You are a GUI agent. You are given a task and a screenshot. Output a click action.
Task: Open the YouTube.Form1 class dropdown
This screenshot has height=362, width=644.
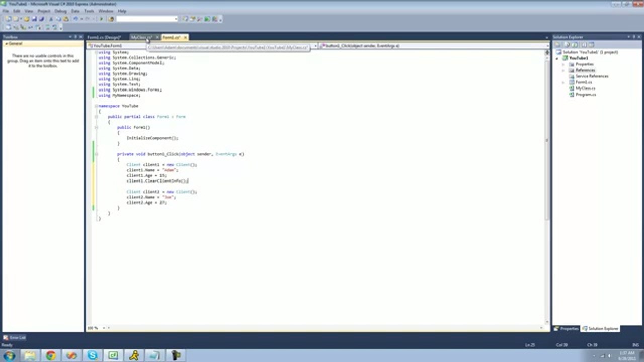(315, 46)
